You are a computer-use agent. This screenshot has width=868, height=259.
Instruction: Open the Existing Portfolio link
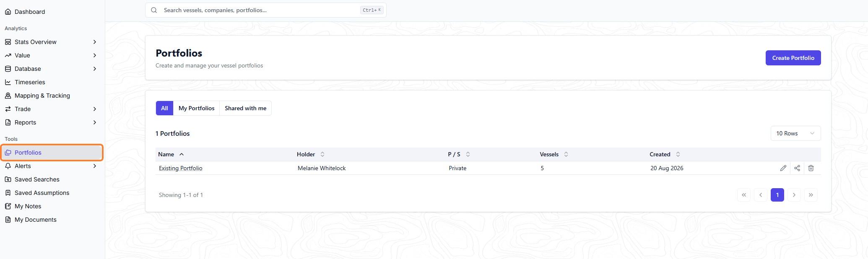point(180,168)
